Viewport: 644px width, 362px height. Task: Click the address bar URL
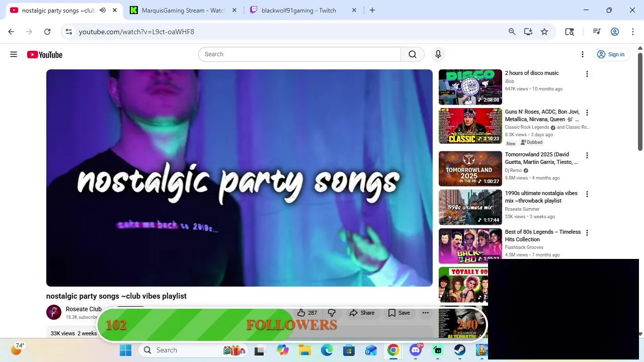pos(136,32)
